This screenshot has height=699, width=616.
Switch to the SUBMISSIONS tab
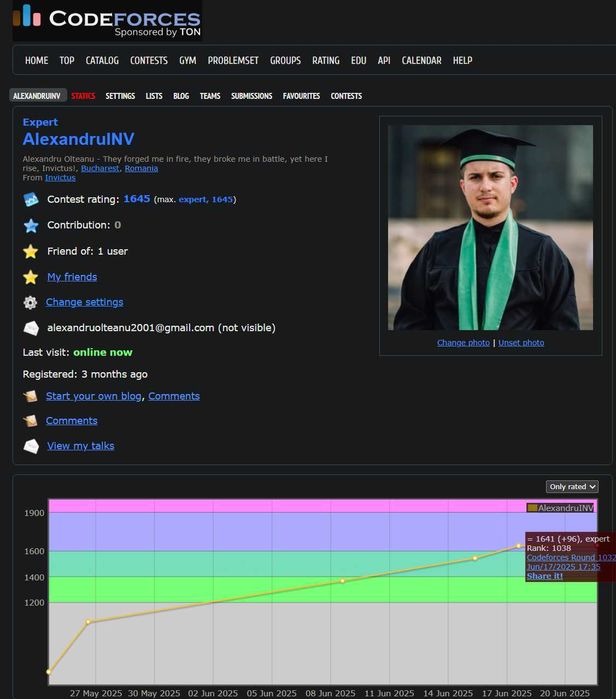(251, 96)
